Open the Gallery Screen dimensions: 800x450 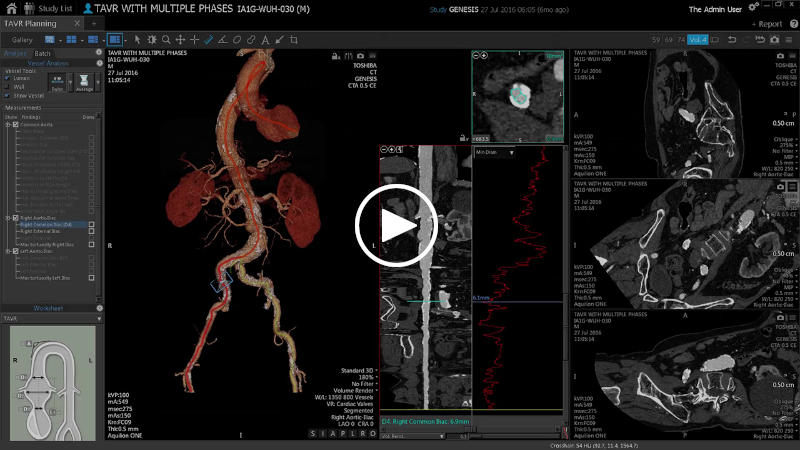(22, 40)
